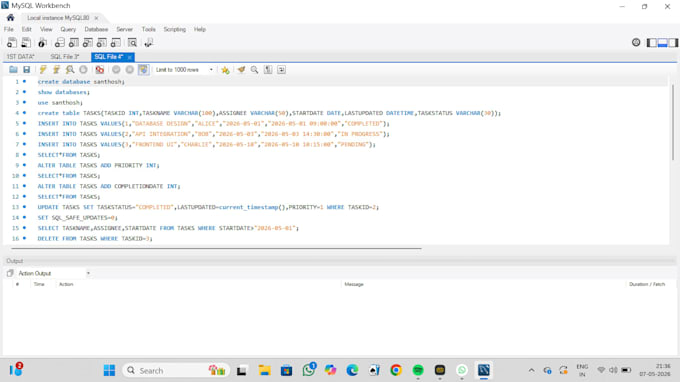The image size is (680, 382).
Task: Open Google Chrome from the taskbar
Action: [x=396, y=370]
